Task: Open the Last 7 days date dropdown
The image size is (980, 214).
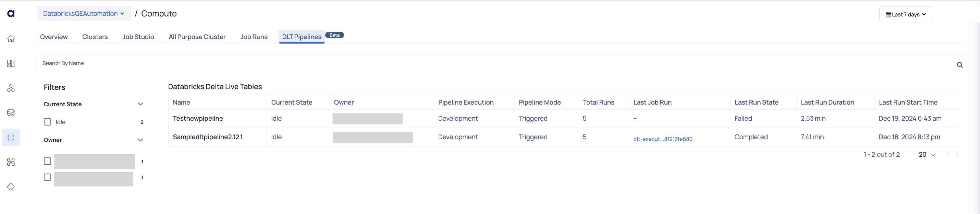Action: coord(906,14)
